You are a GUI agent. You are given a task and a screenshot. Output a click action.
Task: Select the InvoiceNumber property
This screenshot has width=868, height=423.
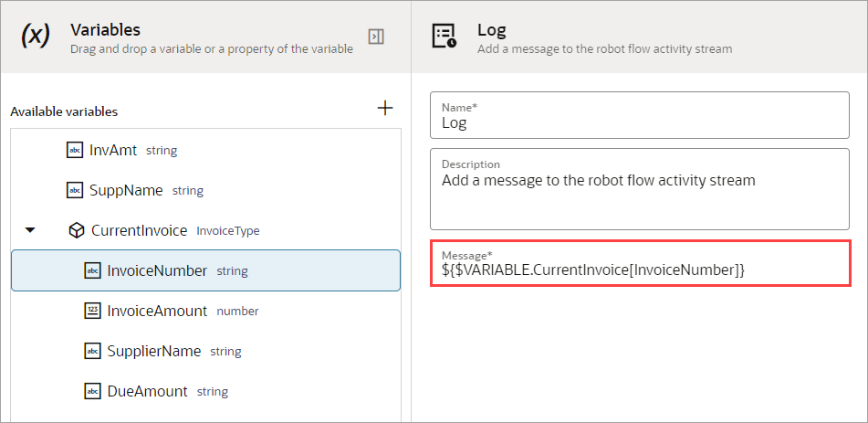(205, 270)
